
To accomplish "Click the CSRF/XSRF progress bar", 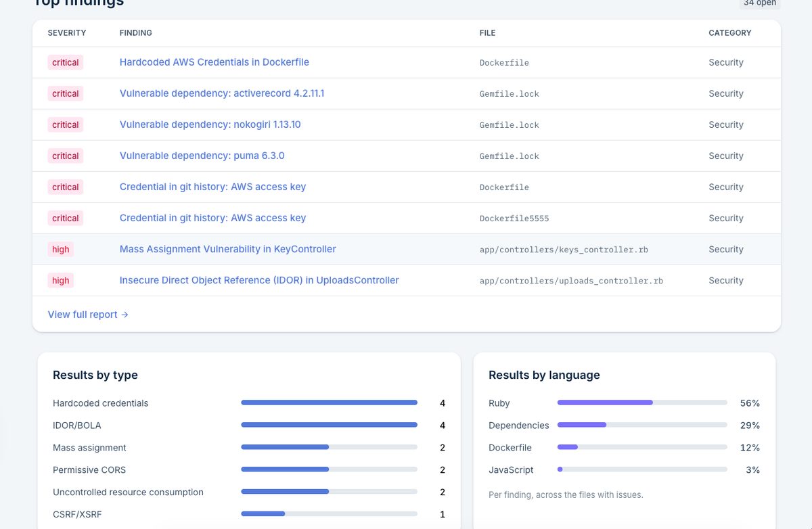I will [329, 514].
